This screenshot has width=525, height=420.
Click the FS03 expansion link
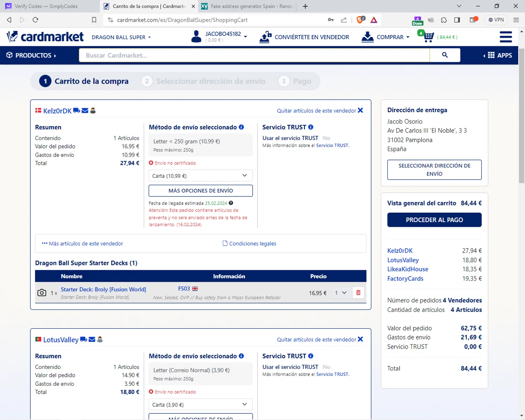(x=184, y=289)
